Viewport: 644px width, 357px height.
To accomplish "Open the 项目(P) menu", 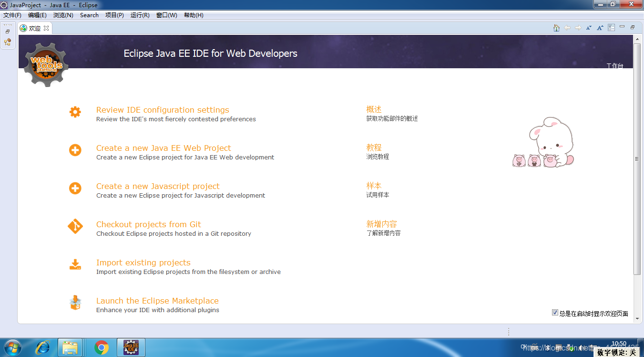I will [114, 15].
